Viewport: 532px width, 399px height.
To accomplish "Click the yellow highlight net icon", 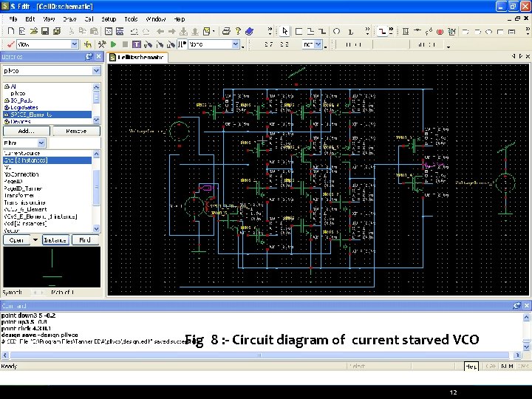I will tap(88, 44).
